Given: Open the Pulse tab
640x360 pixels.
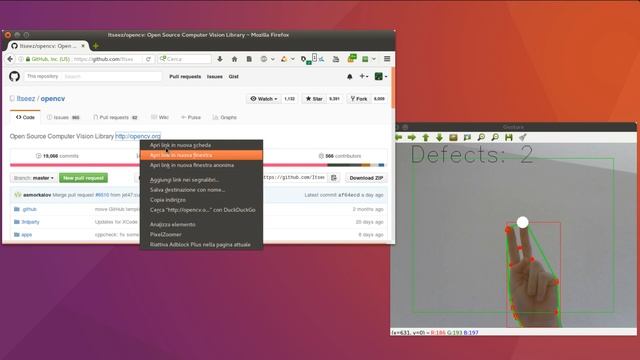Looking at the screenshot, I should [x=191, y=118].
